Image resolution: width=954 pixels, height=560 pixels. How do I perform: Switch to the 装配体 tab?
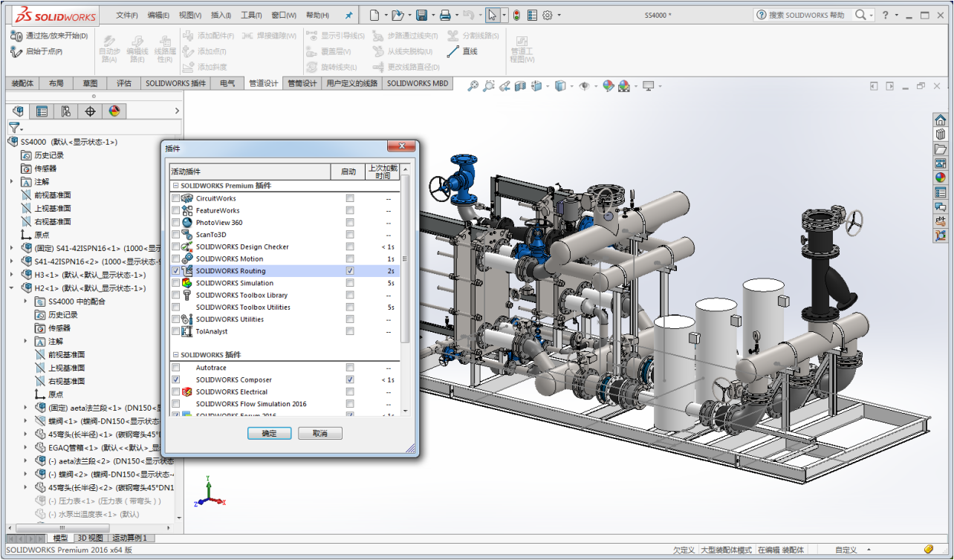click(x=22, y=83)
